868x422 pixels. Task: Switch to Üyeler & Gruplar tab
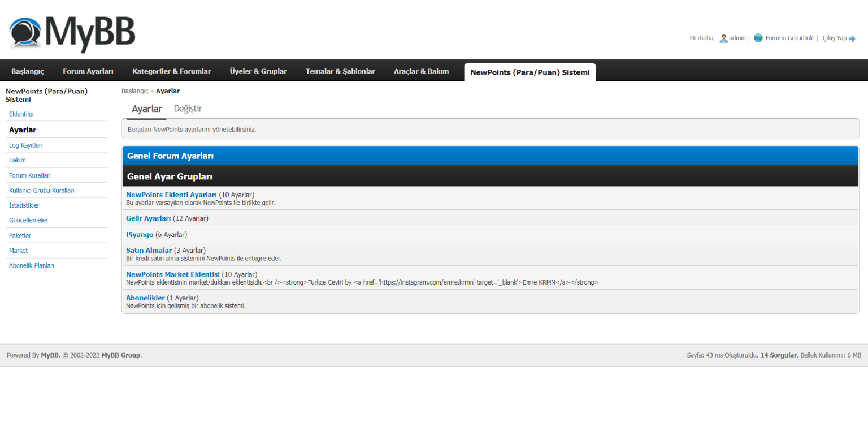point(258,71)
